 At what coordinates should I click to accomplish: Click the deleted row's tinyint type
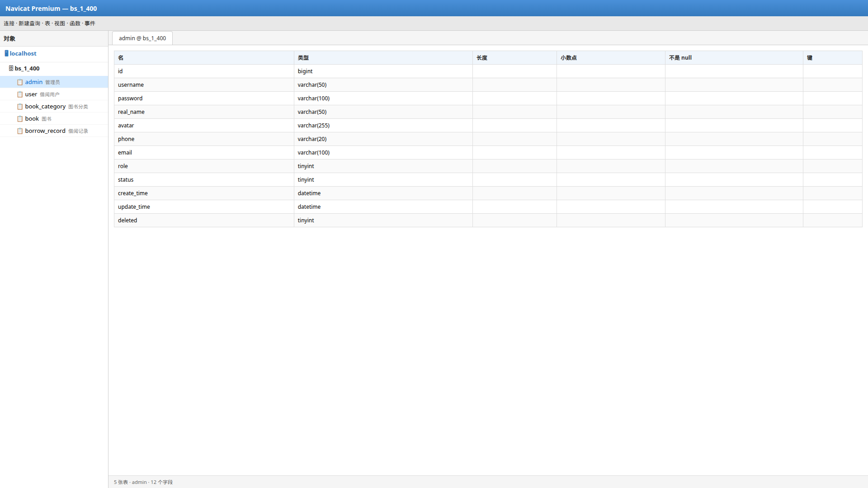(383, 221)
